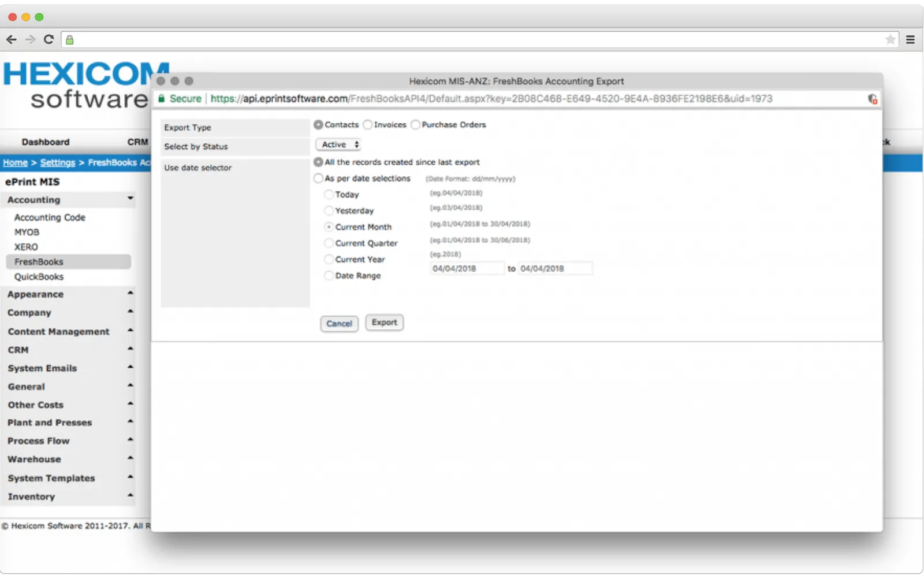This screenshot has height=578, width=924.
Task: Open Accounting Code in sidebar
Action: point(50,217)
